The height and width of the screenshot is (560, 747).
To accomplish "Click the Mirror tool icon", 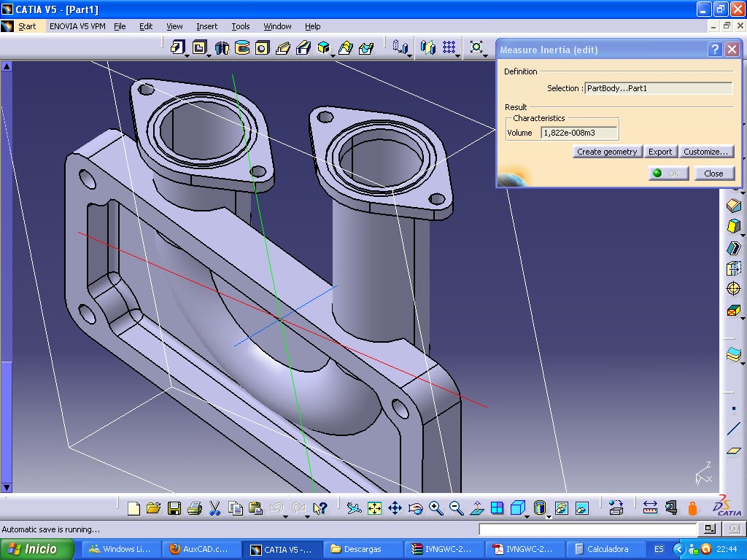I will [x=427, y=47].
